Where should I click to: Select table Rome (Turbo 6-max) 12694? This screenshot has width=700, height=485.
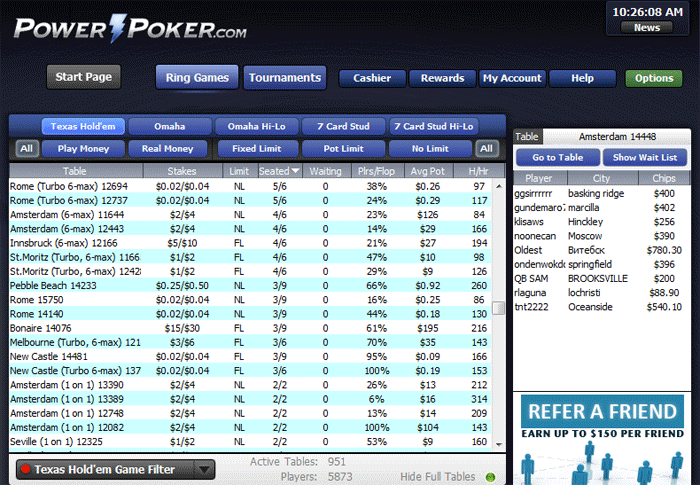[x=250, y=186]
